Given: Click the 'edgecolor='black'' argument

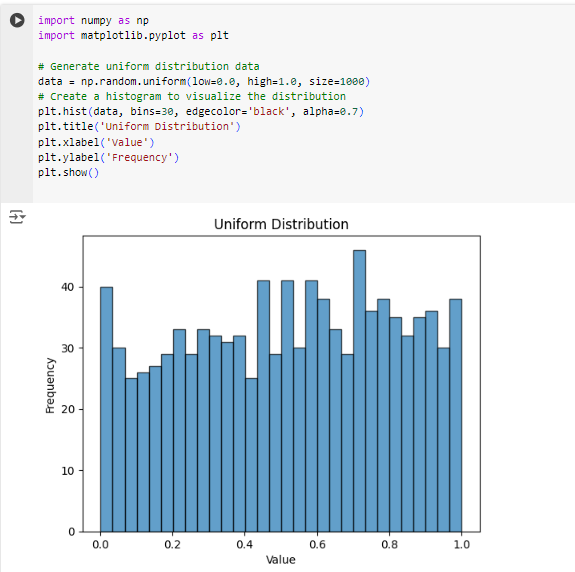Looking at the screenshot, I should click(x=238, y=111).
